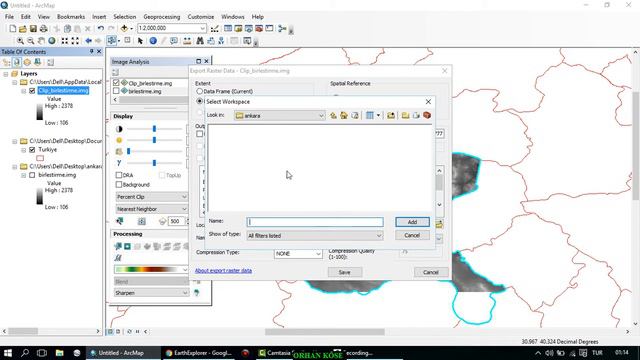Select Data Frame (Current) extent option

[x=200, y=91]
